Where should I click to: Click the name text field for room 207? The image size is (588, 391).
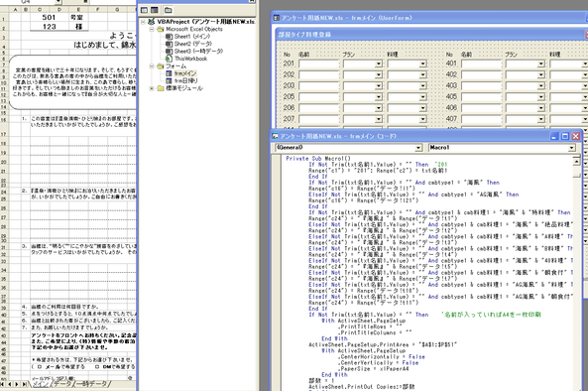318,119
